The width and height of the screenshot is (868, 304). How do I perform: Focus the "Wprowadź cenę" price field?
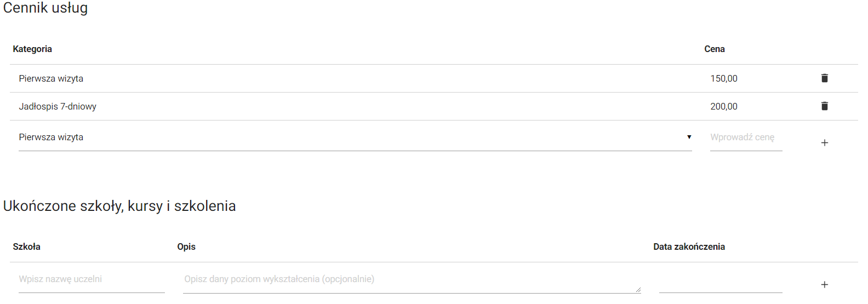[745, 137]
